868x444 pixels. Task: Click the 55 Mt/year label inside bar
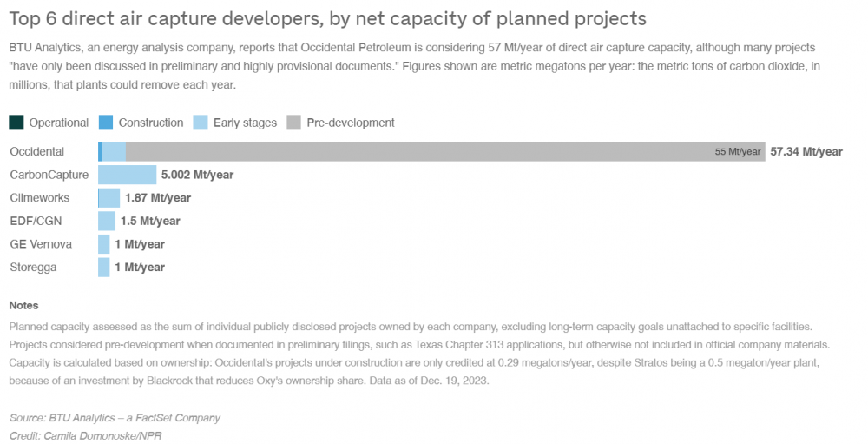[x=738, y=151]
